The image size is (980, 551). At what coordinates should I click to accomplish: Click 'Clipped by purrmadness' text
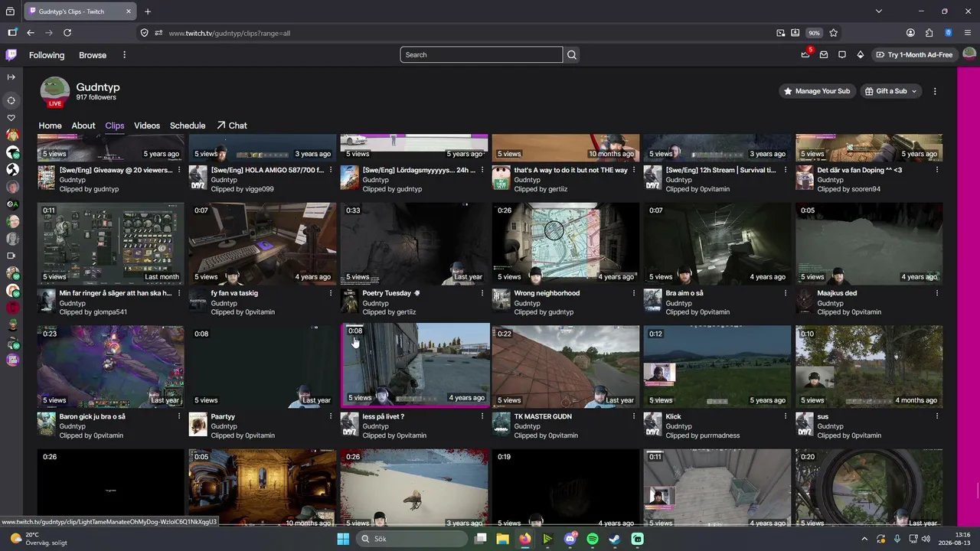(x=703, y=435)
